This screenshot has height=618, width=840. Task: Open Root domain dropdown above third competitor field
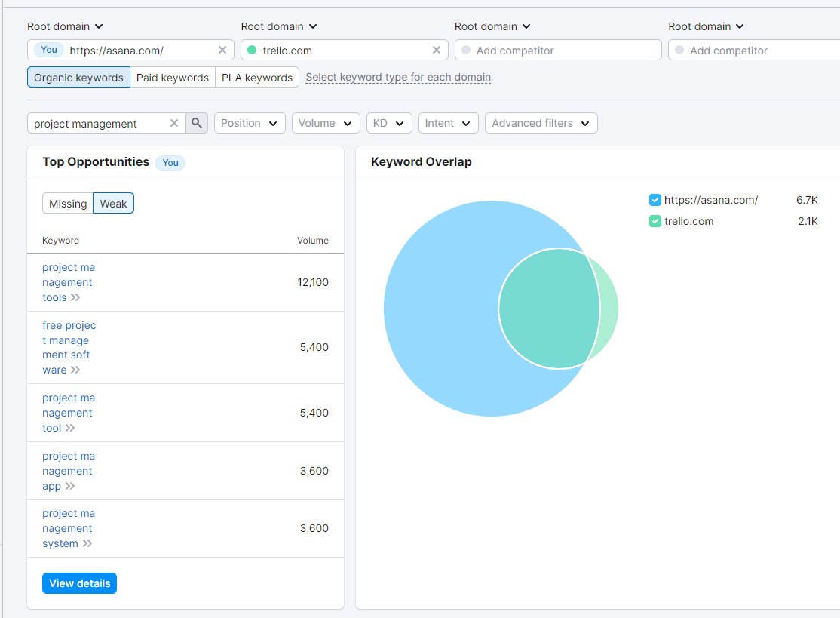click(492, 26)
